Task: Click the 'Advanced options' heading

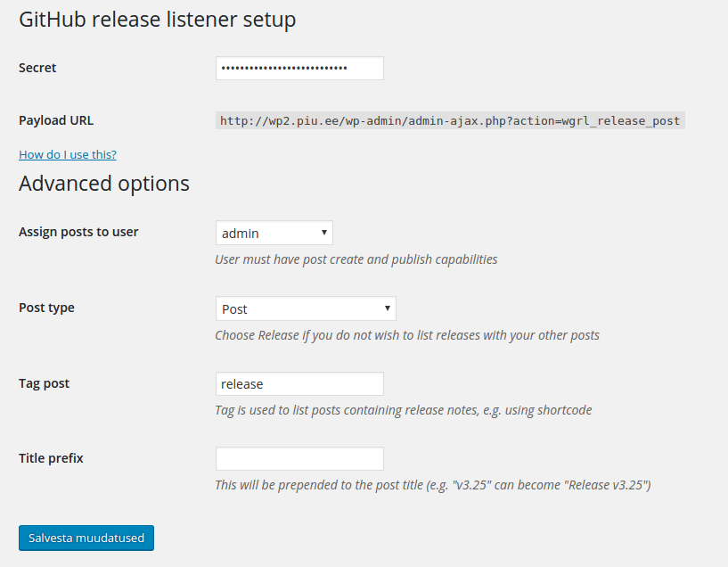Action: tap(104, 184)
